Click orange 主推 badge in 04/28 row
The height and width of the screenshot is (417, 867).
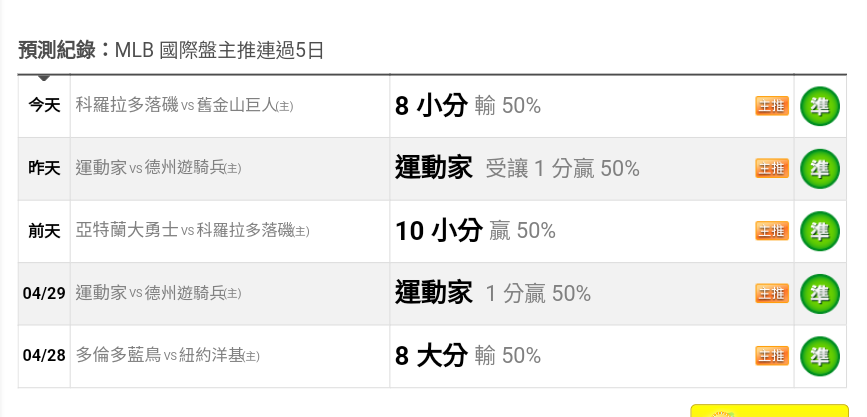(x=772, y=356)
